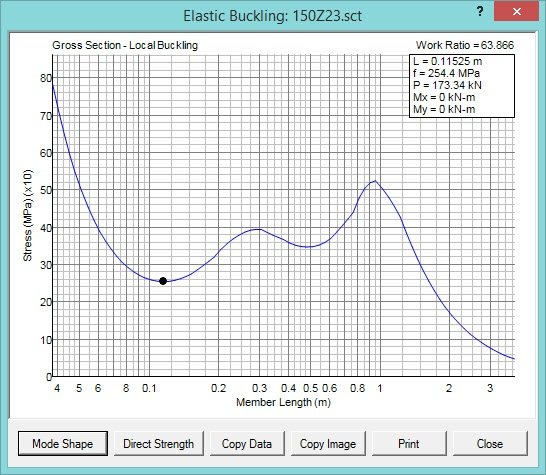
Task: Click the Mode Shape button
Action: [63, 443]
